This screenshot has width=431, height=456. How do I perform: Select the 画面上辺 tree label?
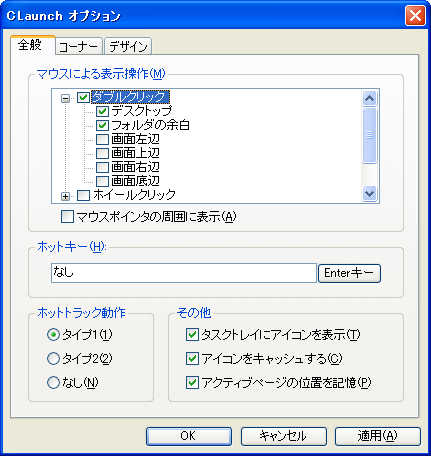click(135, 153)
